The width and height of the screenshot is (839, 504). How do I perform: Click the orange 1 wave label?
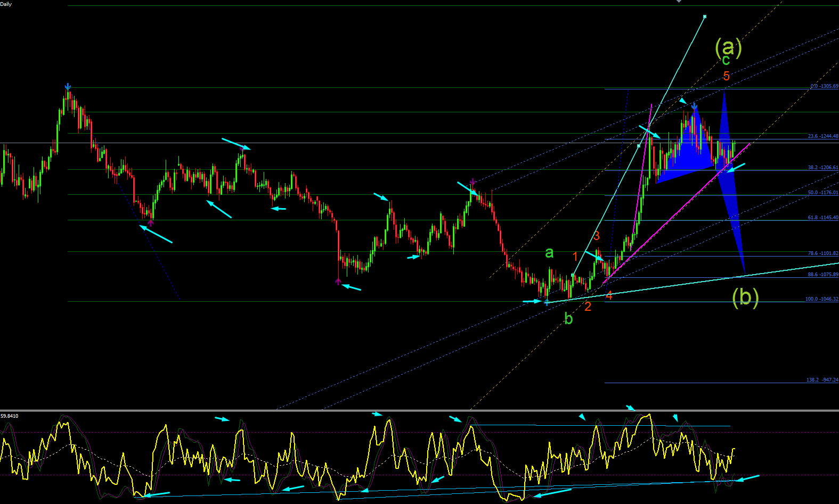pyautogui.click(x=575, y=257)
